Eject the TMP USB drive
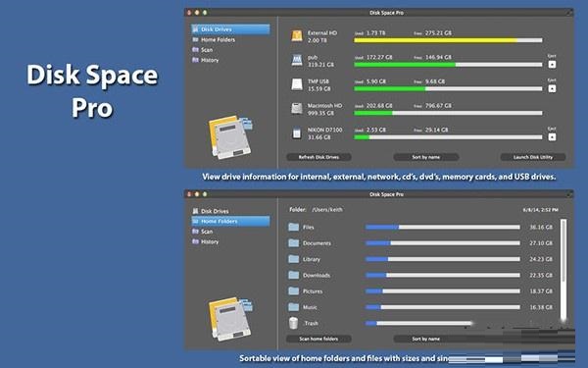Screen dimensions: 588x368 coord(552,88)
